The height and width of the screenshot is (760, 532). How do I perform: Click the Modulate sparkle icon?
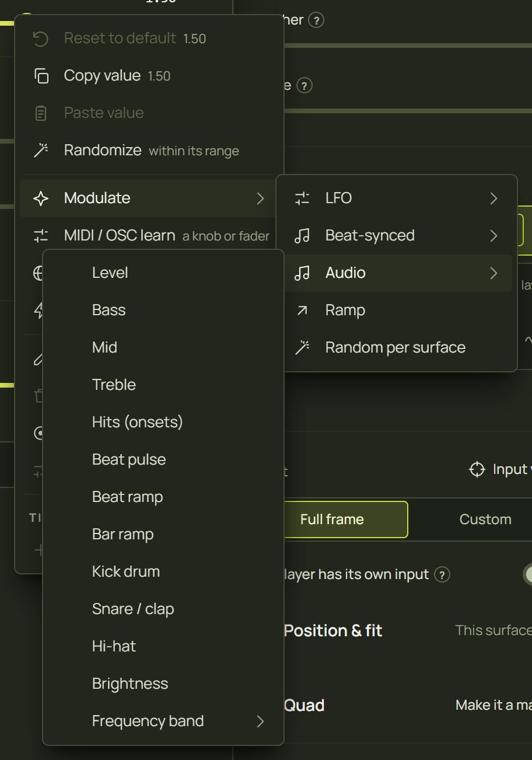click(41, 198)
